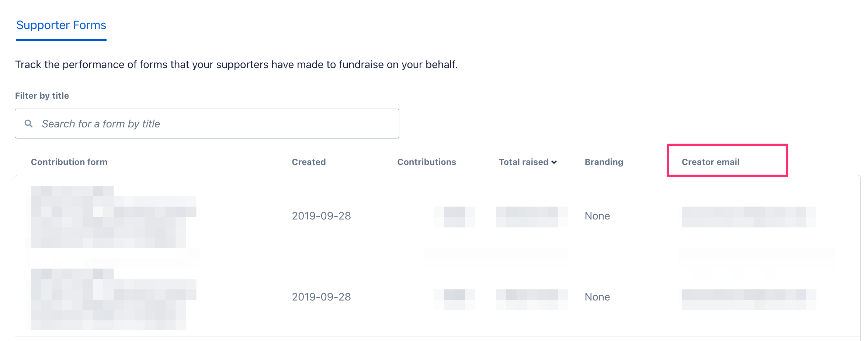Viewport: 868px width, 341px height.
Task: Open the first row's blurred form title
Action: tap(111, 217)
